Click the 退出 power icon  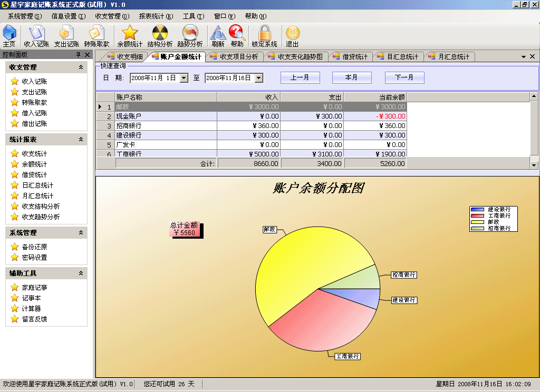coord(292,36)
